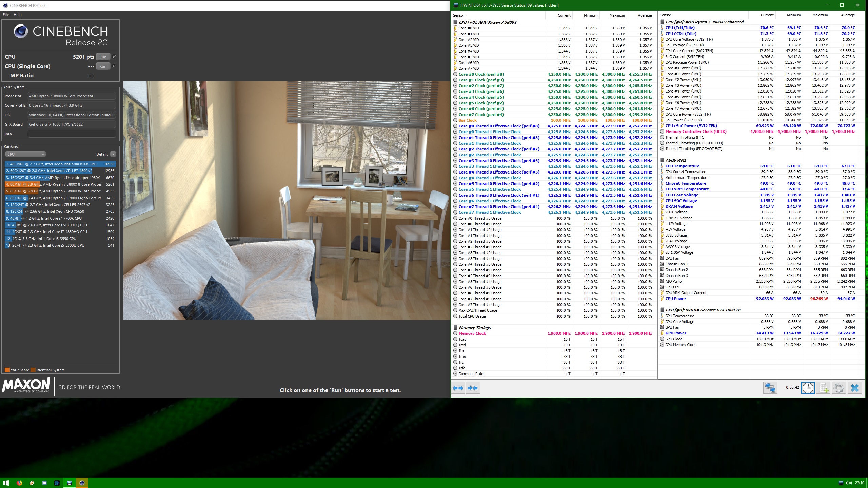The image size is (868, 488).
Task: Click the blue X close sensors icon
Action: click(855, 388)
